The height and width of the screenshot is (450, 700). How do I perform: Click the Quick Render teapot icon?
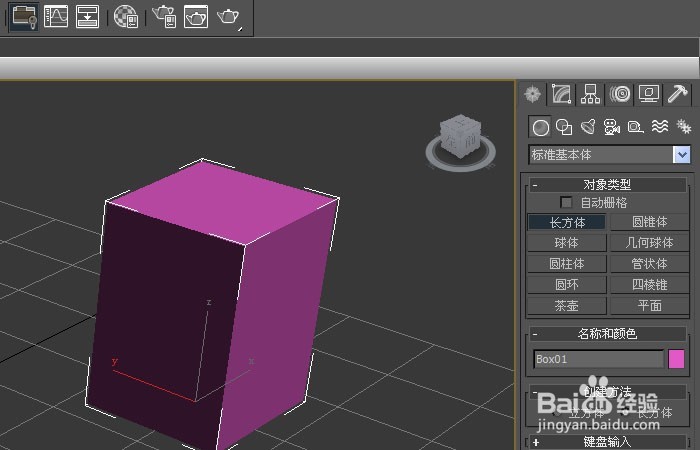pos(228,17)
